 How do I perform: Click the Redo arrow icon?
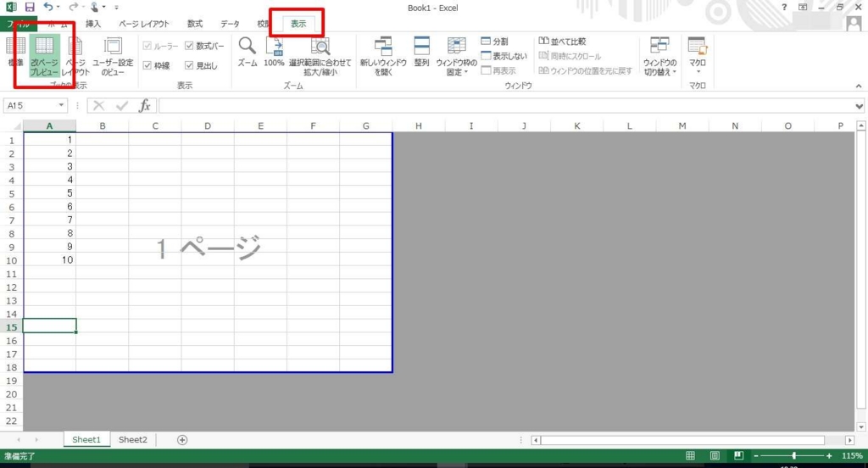pos(73,7)
